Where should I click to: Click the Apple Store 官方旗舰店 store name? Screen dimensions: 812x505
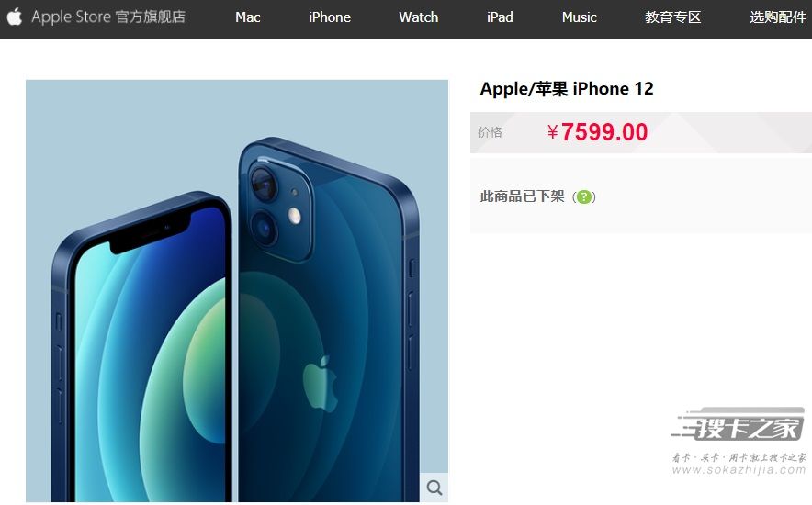[x=108, y=17]
